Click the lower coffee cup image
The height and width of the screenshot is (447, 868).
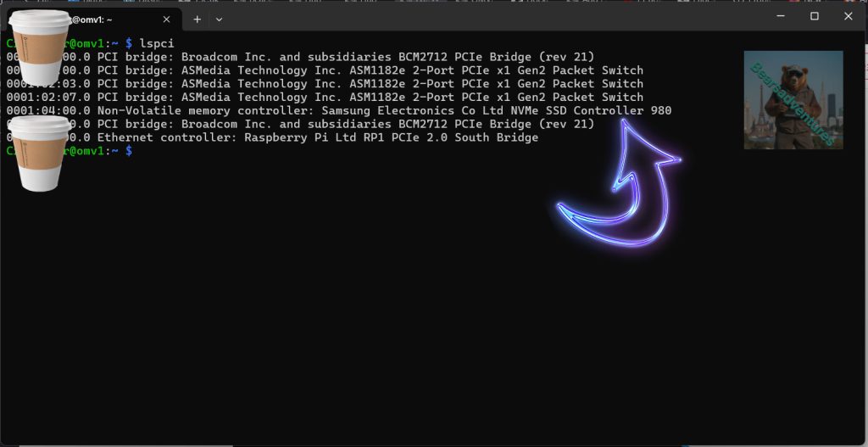pos(41,153)
